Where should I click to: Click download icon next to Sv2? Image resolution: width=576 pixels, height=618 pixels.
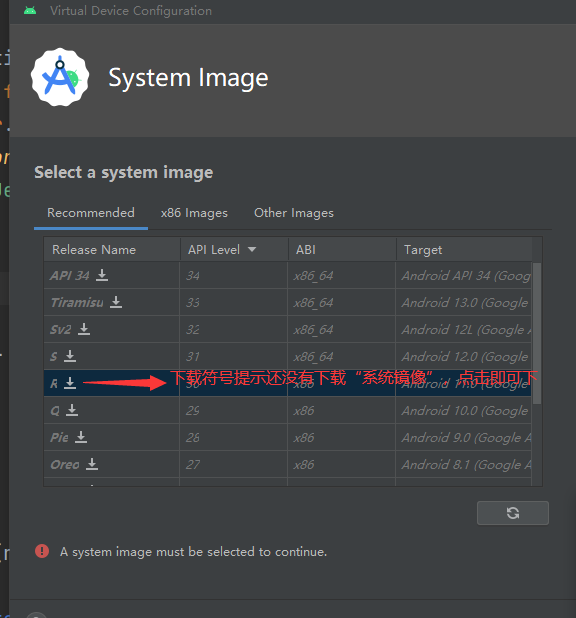pyautogui.click(x=84, y=329)
